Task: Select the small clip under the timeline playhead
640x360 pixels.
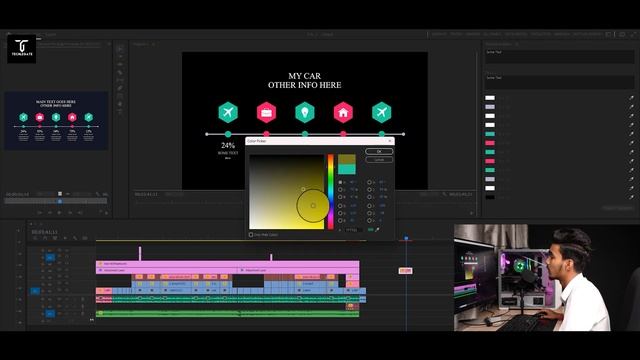Action: pyautogui.click(x=405, y=271)
